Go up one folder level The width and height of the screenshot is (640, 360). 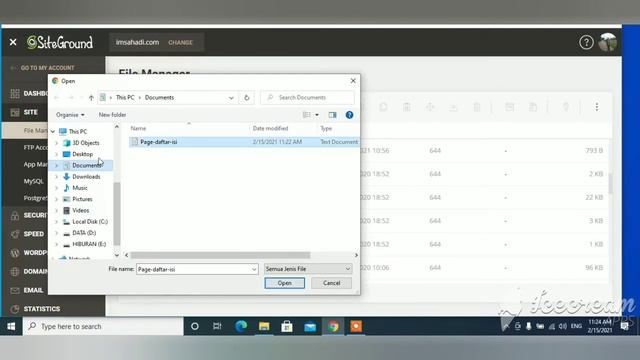(x=91, y=98)
